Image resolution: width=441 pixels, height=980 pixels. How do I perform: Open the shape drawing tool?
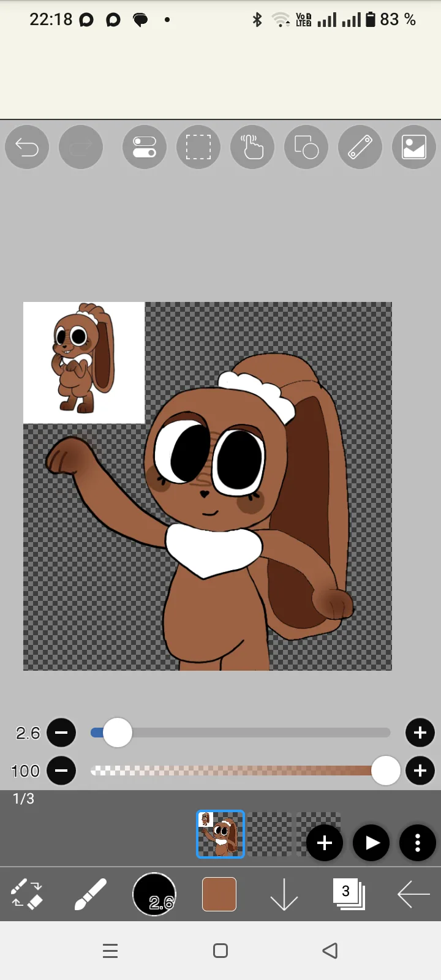tap(306, 147)
